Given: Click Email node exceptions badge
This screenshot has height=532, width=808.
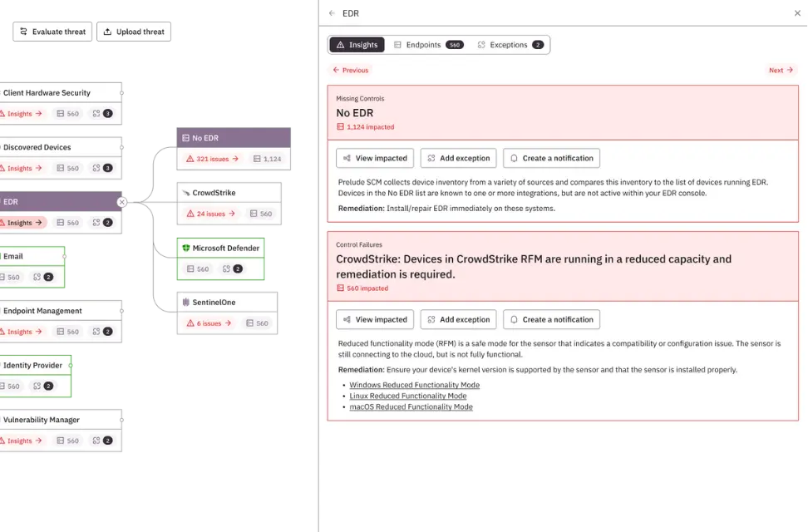Looking at the screenshot, I should click(x=43, y=277).
